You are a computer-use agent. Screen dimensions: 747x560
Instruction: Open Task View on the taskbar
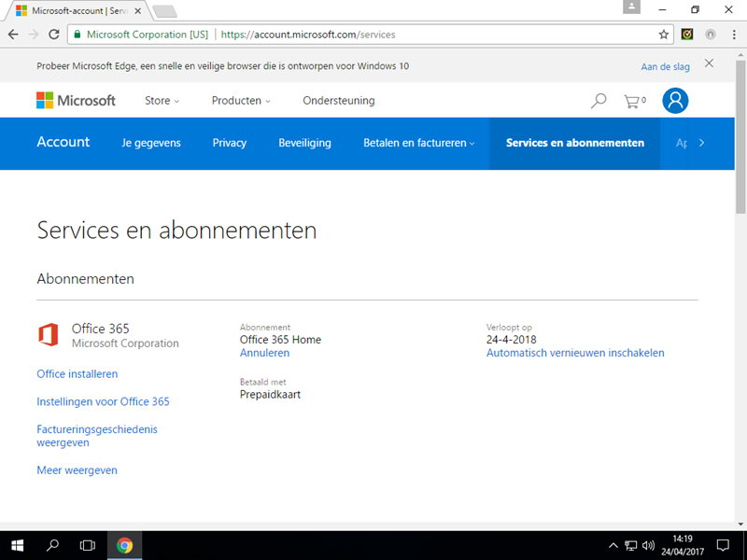coord(87,546)
